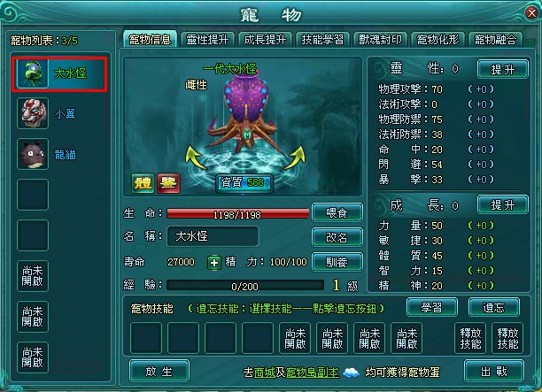Click the yellow 體 badge icon
This screenshot has width=542, height=392.
point(143,183)
